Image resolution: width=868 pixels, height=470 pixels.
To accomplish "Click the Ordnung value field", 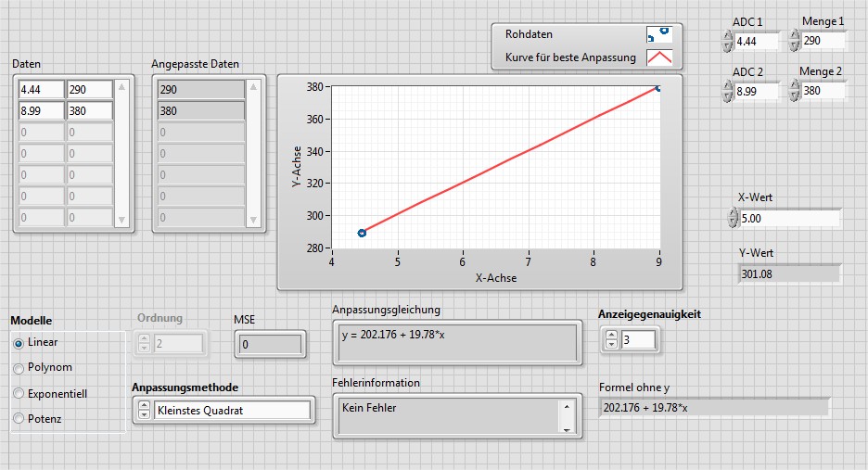I will (x=178, y=343).
